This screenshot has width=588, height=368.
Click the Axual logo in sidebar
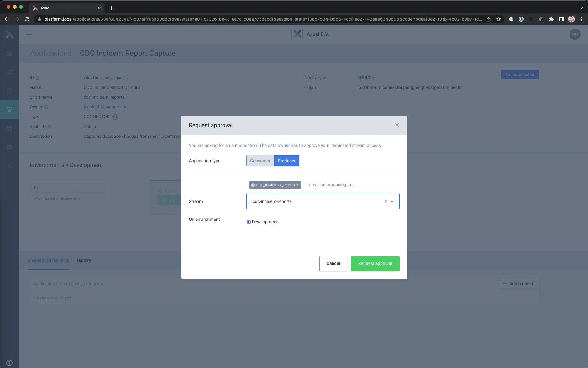(x=9, y=34)
